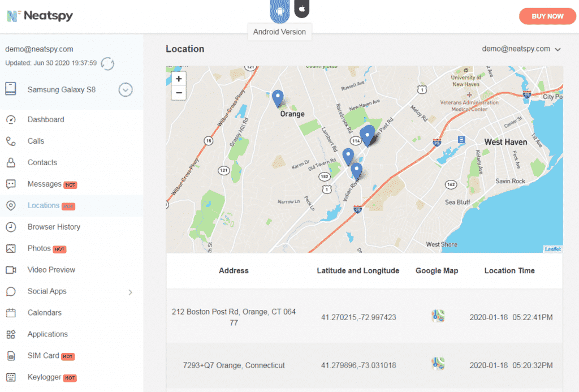Expand the Samsung Galaxy S8 device selector
Screen dimensions: 579x392
click(x=125, y=89)
